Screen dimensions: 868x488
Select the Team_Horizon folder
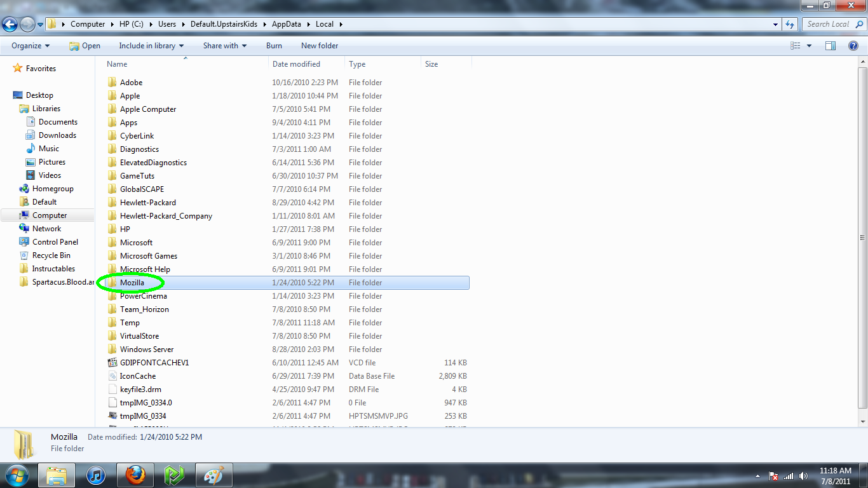click(x=144, y=309)
